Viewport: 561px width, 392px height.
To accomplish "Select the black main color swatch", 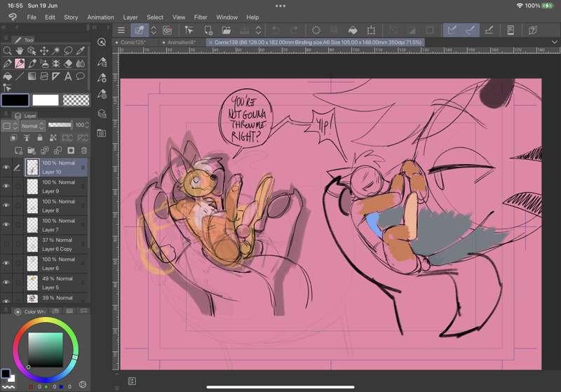I will click(x=15, y=100).
